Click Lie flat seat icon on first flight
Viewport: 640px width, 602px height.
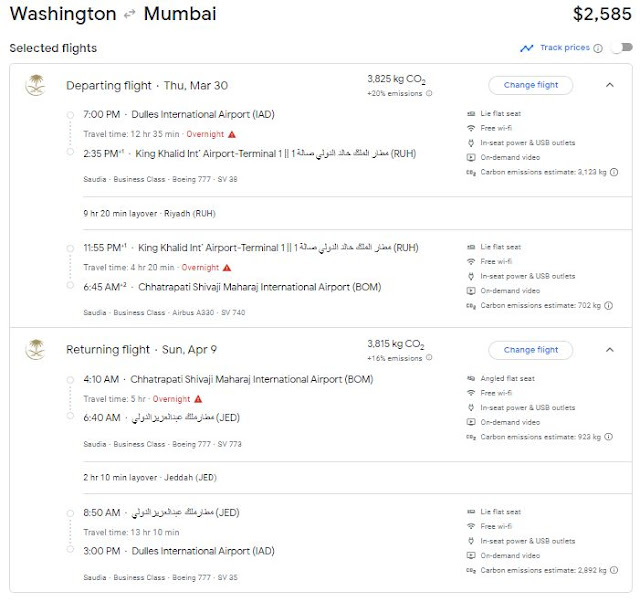pos(471,115)
